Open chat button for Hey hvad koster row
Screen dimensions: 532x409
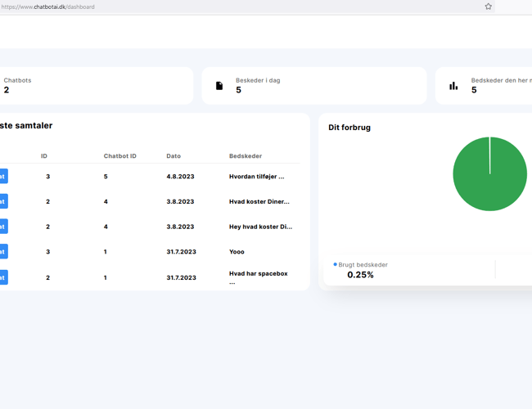pos(3,227)
